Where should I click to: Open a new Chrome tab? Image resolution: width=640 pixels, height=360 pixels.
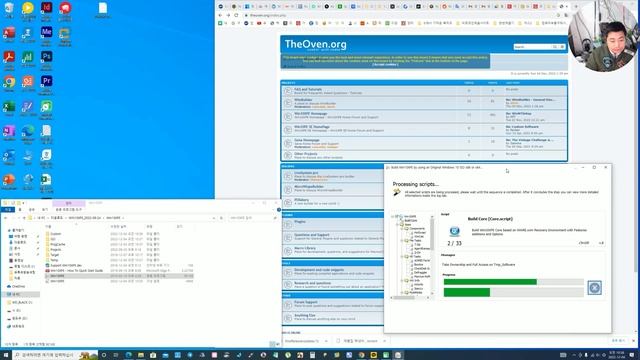pyautogui.click(x=576, y=7)
